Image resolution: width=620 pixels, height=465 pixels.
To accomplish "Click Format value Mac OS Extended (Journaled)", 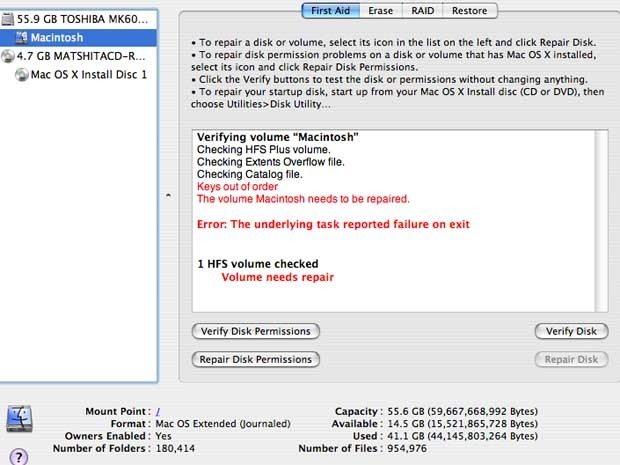I will (223, 424).
